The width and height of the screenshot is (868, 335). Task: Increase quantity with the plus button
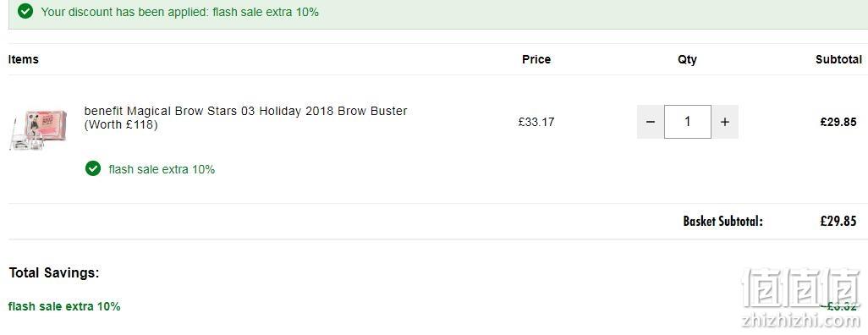click(725, 122)
